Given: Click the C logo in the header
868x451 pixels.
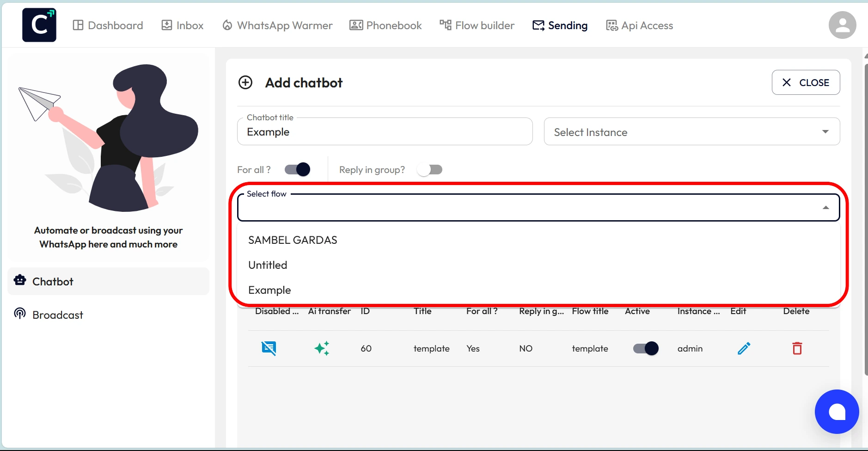Looking at the screenshot, I should (x=39, y=25).
